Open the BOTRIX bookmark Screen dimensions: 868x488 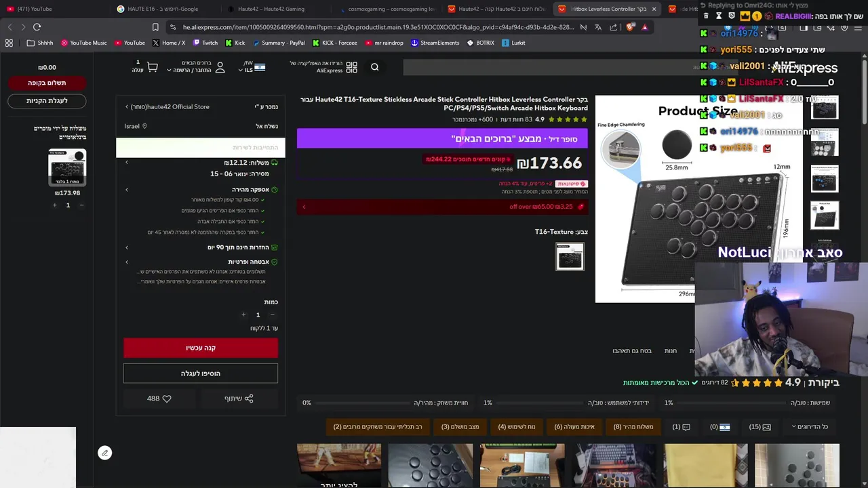coord(481,43)
